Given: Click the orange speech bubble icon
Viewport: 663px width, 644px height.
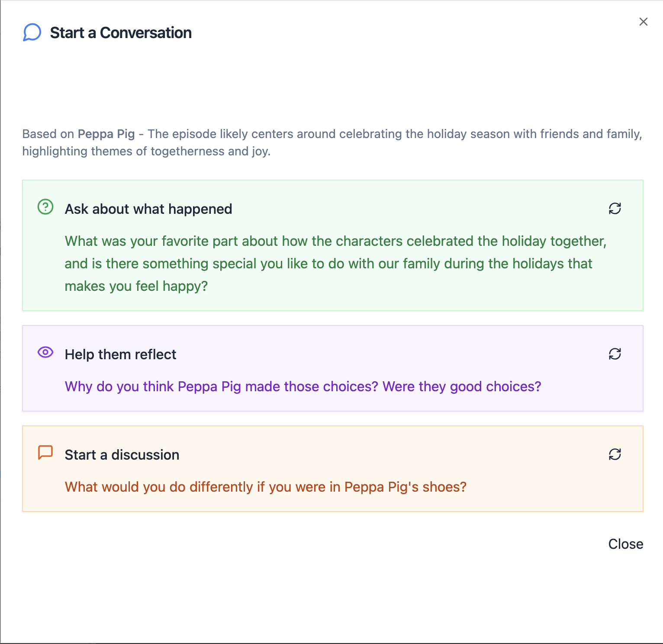Looking at the screenshot, I should (45, 453).
